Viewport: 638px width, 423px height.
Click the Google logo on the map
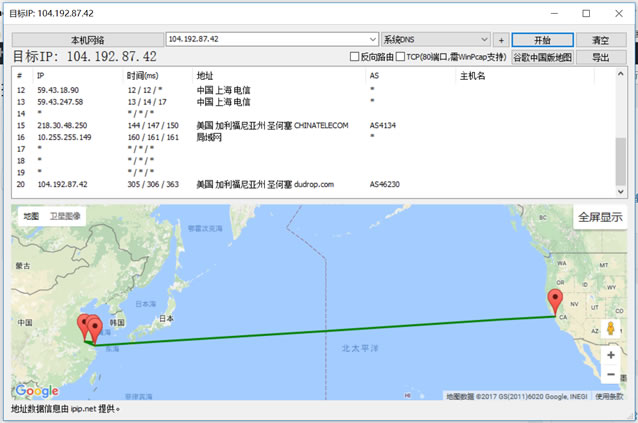[x=37, y=391]
